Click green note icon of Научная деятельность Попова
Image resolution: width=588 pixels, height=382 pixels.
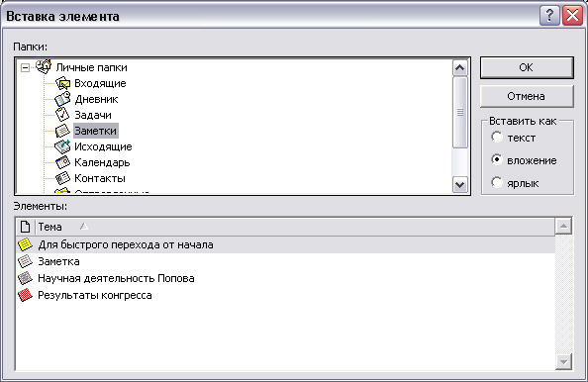point(25,278)
